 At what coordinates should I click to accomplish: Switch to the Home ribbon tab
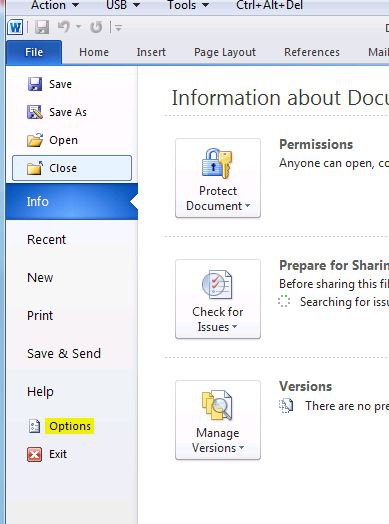(x=94, y=52)
